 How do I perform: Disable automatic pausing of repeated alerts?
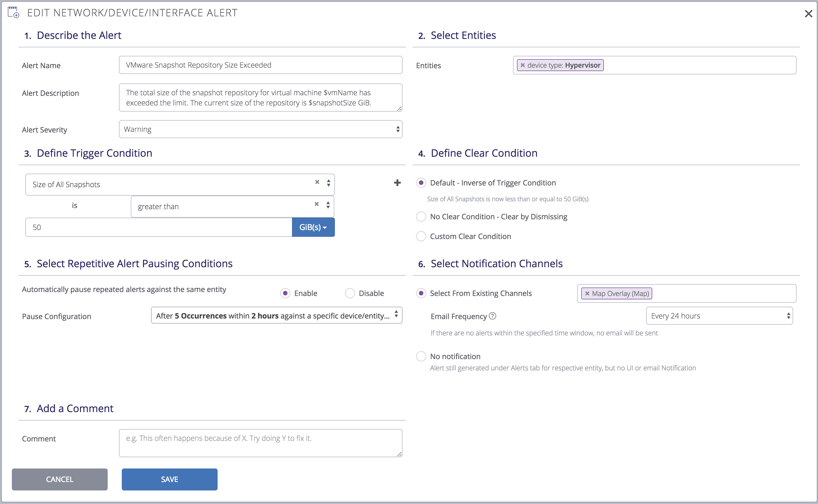point(350,293)
